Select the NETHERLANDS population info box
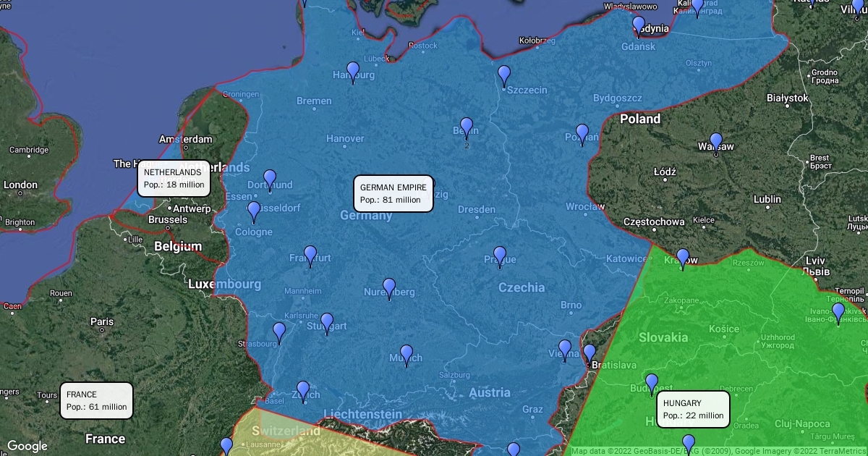Viewport: 868px width, 456px height. [x=174, y=179]
